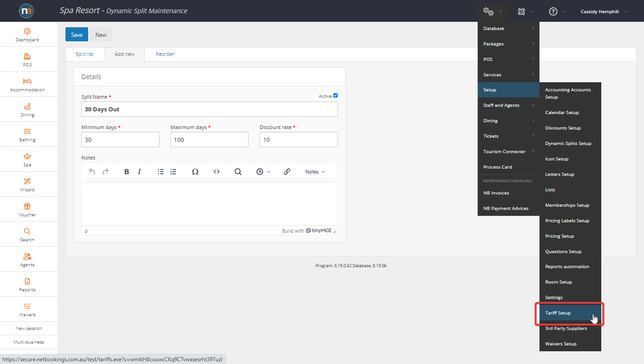This screenshot has height=364, width=644.
Task: Click the New button
Action: tap(101, 35)
